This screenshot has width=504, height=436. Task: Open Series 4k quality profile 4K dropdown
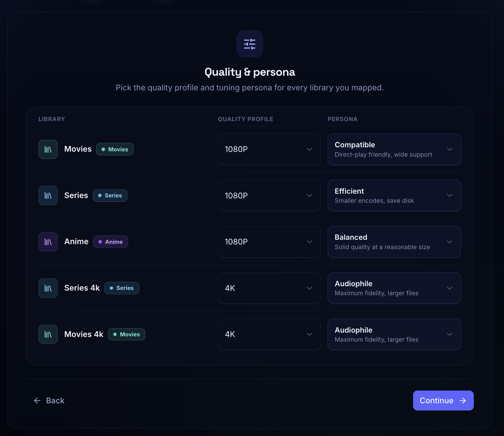[269, 288]
